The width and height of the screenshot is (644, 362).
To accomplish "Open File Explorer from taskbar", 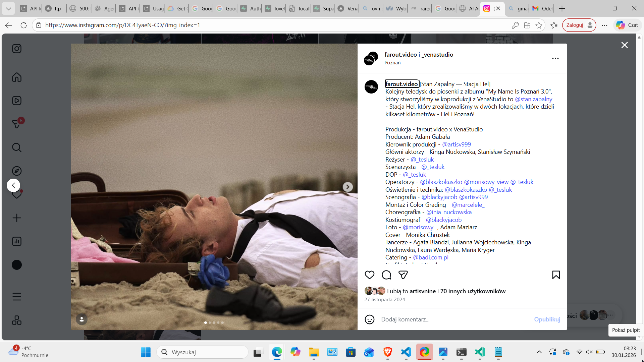I will coord(314,352).
